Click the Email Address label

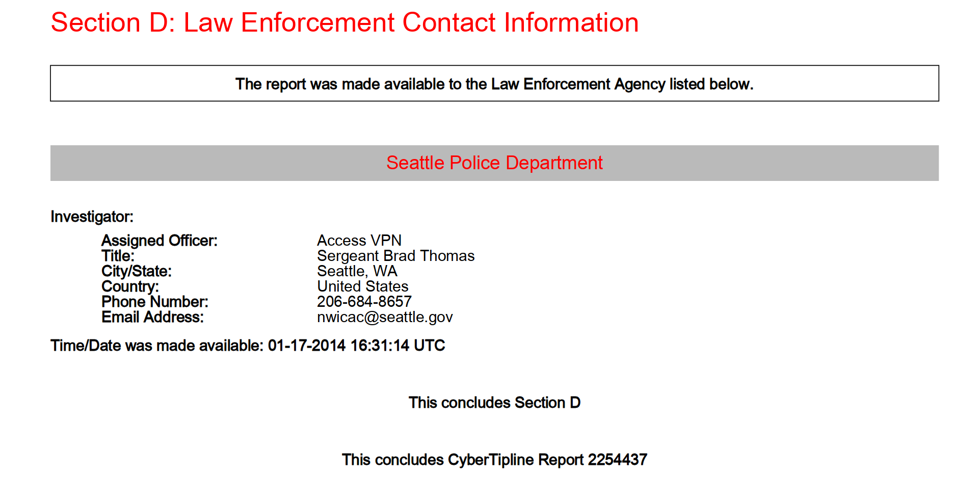coord(152,317)
